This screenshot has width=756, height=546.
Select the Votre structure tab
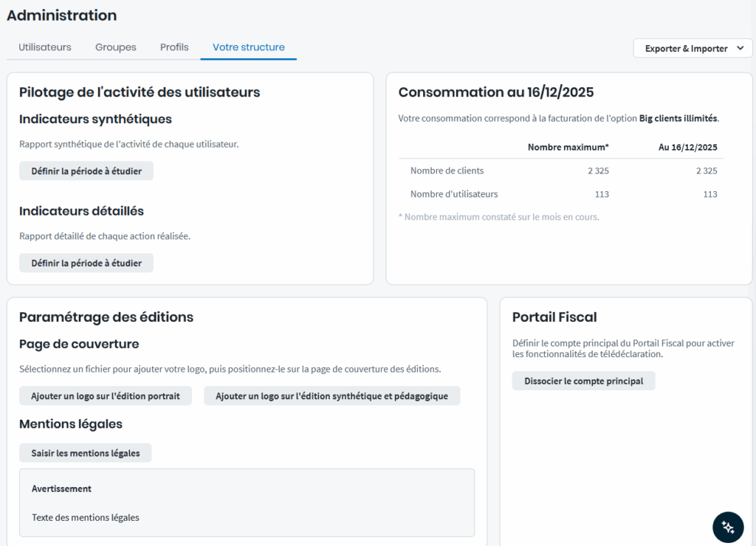coord(249,47)
